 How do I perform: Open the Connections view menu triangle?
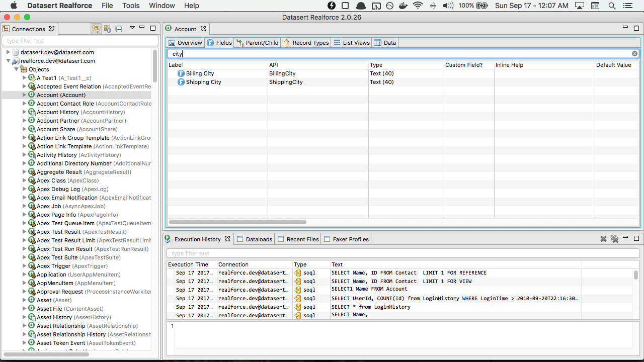132,28
